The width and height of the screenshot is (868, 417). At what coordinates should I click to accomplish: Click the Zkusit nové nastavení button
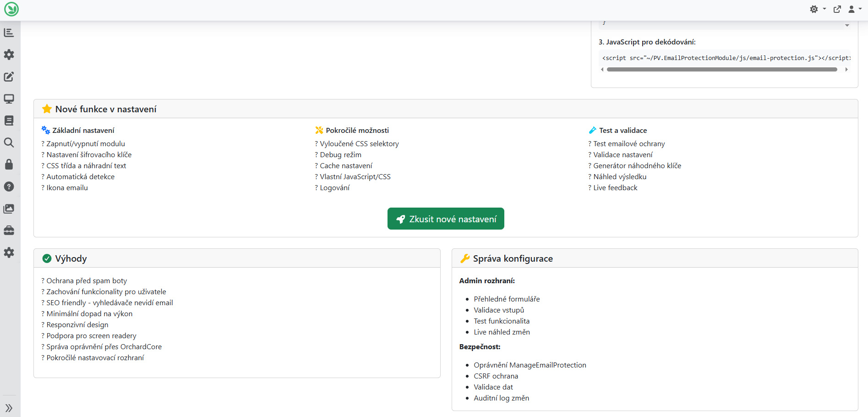click(446, 219)
